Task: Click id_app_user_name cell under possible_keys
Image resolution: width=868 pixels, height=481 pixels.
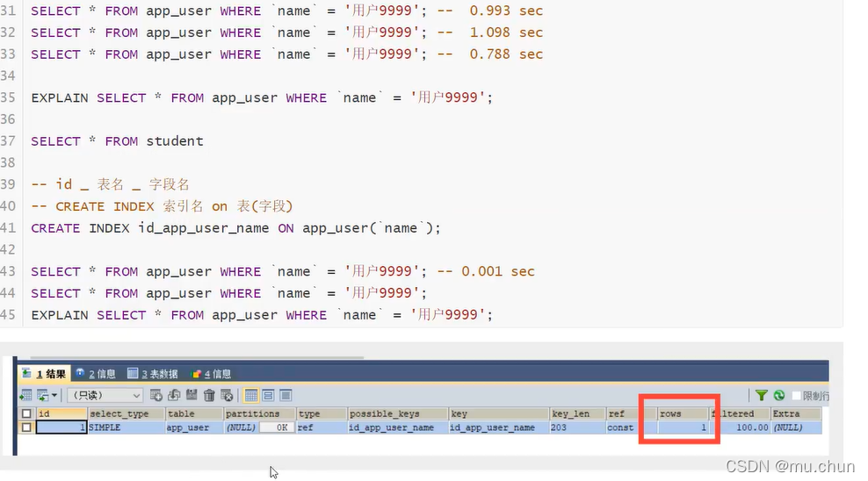Action: pos(398,427)
